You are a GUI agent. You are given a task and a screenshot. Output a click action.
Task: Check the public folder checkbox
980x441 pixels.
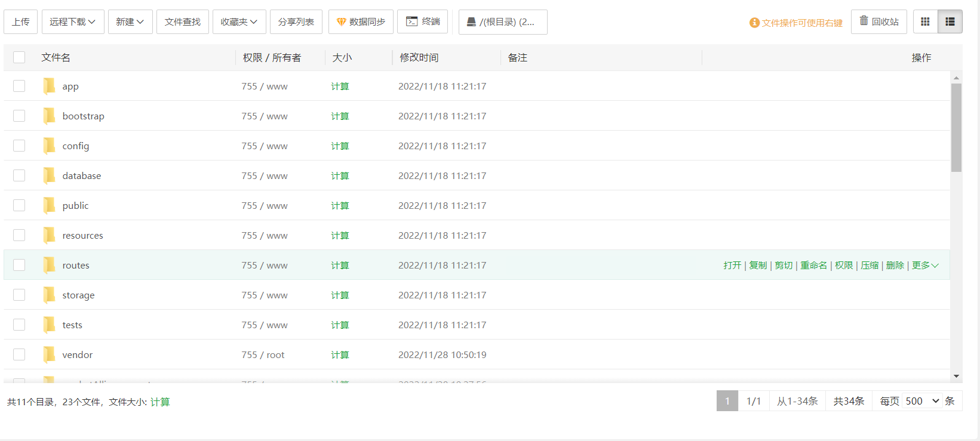point(19,205)
